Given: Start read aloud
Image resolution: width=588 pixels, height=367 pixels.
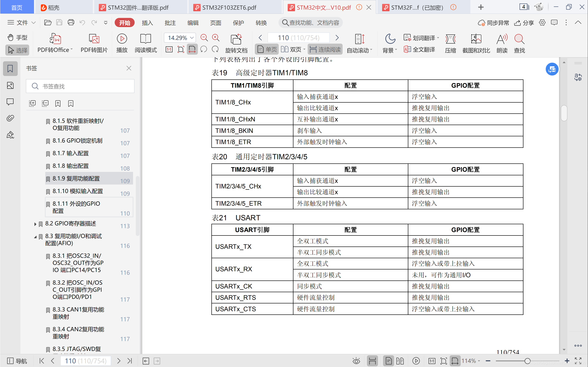Looking at the screenshot, I should [502, 43].
